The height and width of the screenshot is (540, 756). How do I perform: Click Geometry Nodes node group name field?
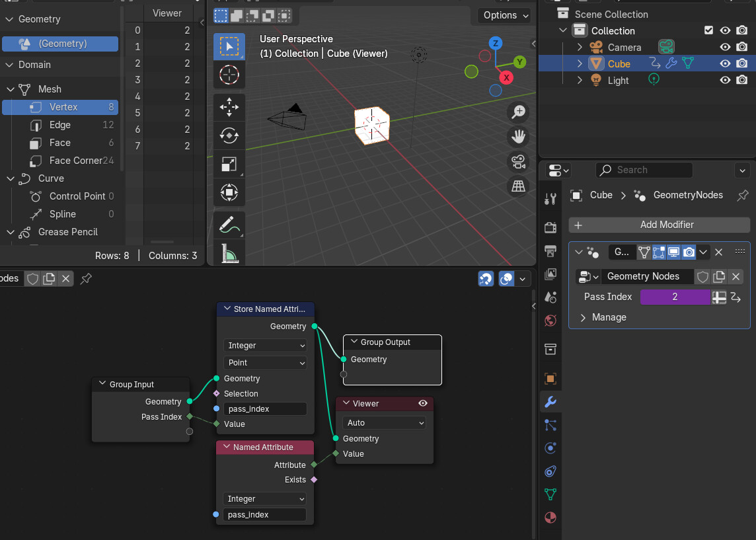click(647, 276)
